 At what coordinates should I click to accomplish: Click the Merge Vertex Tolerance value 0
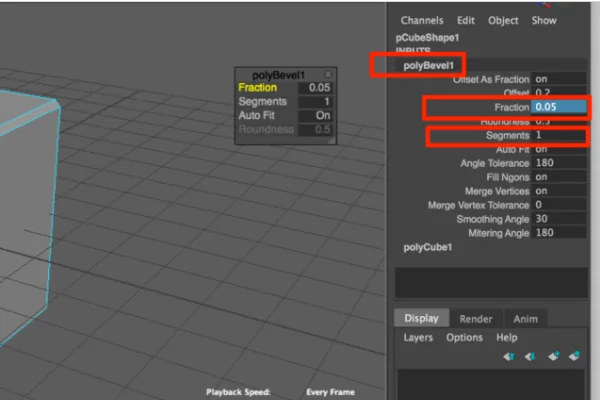point(558,205)
